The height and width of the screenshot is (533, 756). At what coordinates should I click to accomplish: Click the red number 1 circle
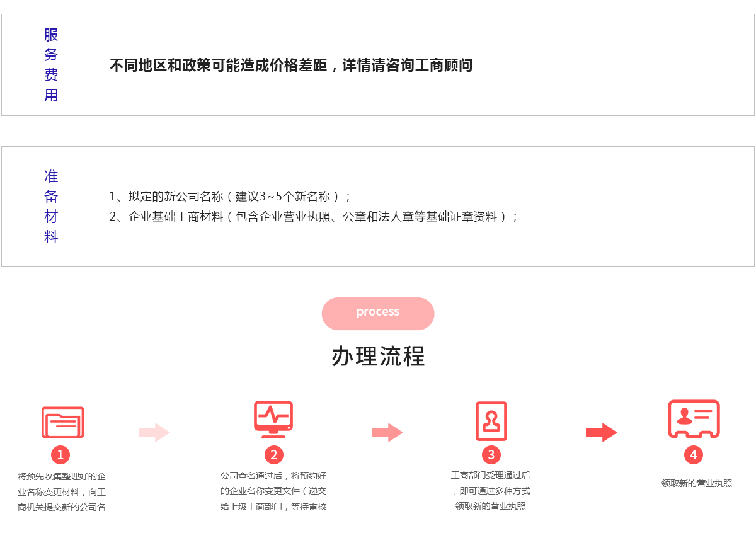coord(60,454)
